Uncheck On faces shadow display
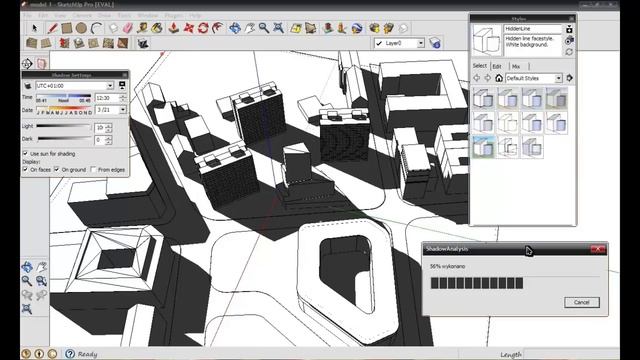This screenshot has height=360, width=640. click(x=25, y=169)
